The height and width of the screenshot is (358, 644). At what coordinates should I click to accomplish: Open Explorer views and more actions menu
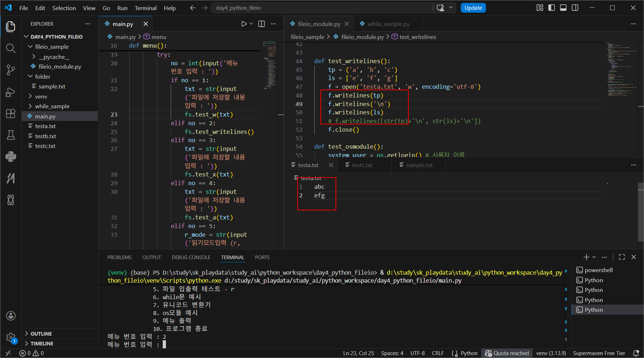[88, 24]
